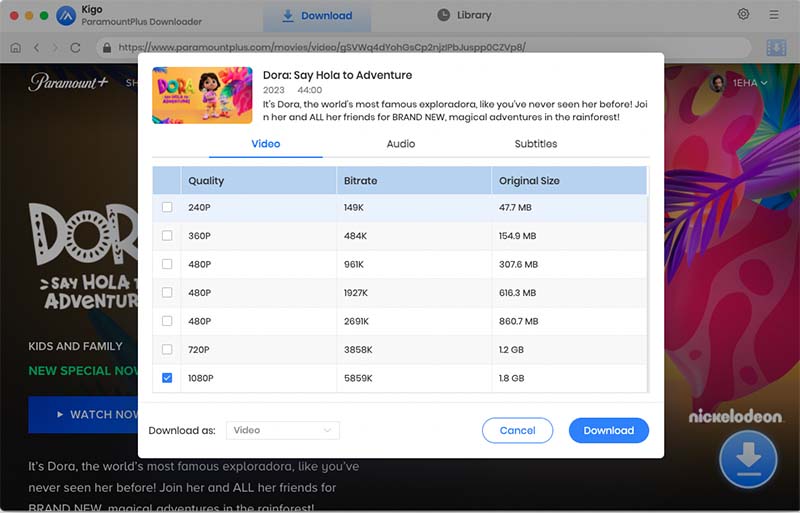This screenshot has height=513, width=800.
Task: Check the 480P 2691K checkbox
Action: (167, 321)
